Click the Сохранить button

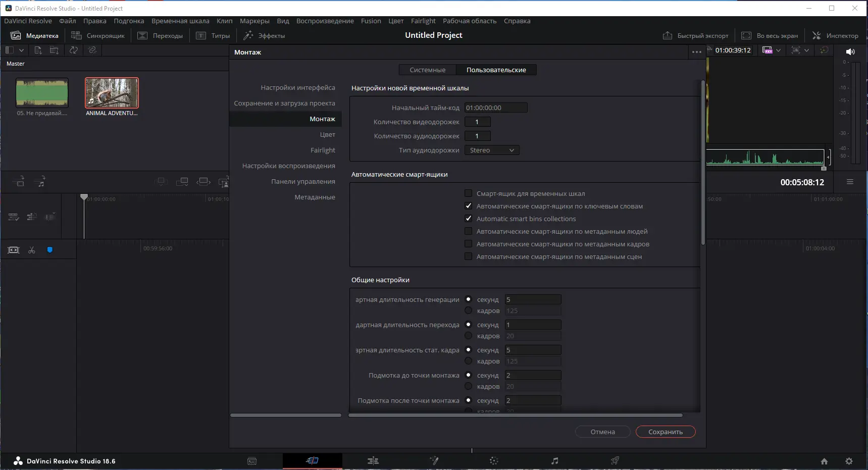tap(665, 432)
